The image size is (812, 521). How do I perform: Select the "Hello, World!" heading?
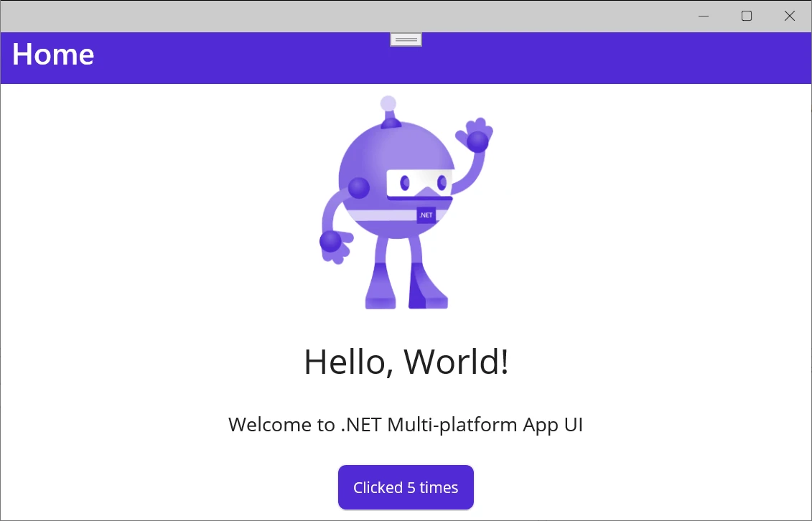(406, 361)
